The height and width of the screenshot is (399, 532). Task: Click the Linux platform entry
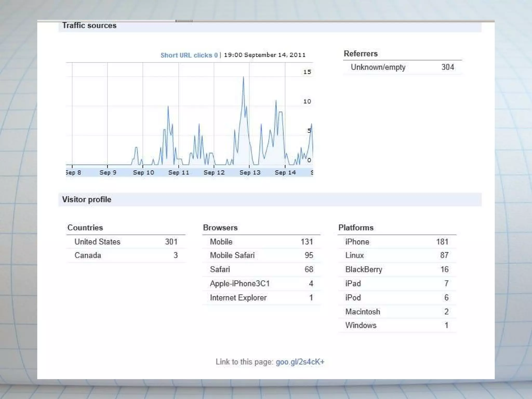(x=354, y=255)
